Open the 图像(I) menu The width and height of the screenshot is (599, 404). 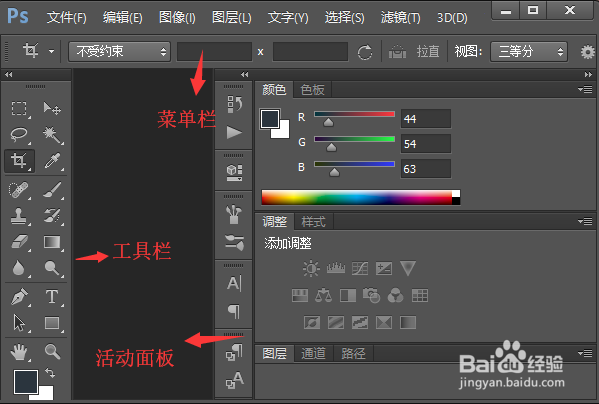coord(177,18)
